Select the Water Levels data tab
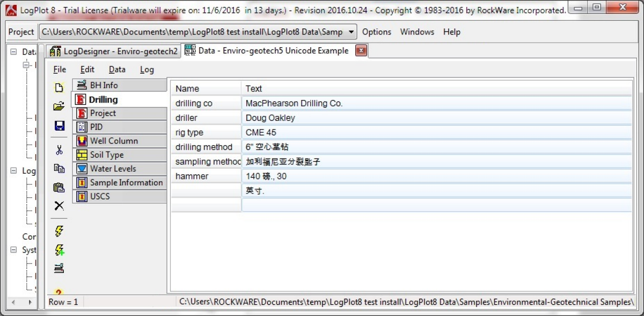The height and width of the screenshot is (316, 644). 114,169
